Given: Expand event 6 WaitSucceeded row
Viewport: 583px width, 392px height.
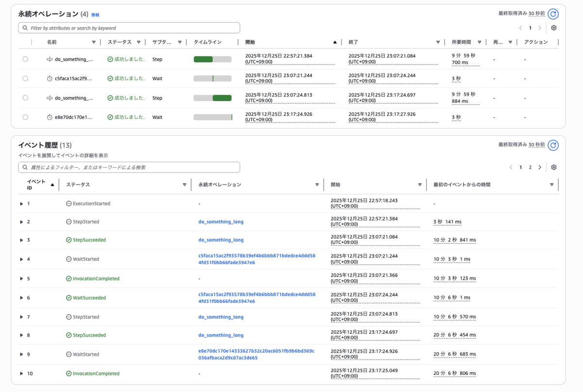Looking at the screenshot, I should (x=21, y=298).
